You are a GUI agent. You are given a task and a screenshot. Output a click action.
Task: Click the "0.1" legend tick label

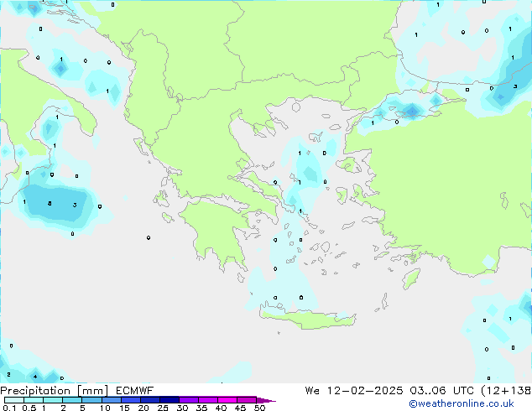[10, 408]
